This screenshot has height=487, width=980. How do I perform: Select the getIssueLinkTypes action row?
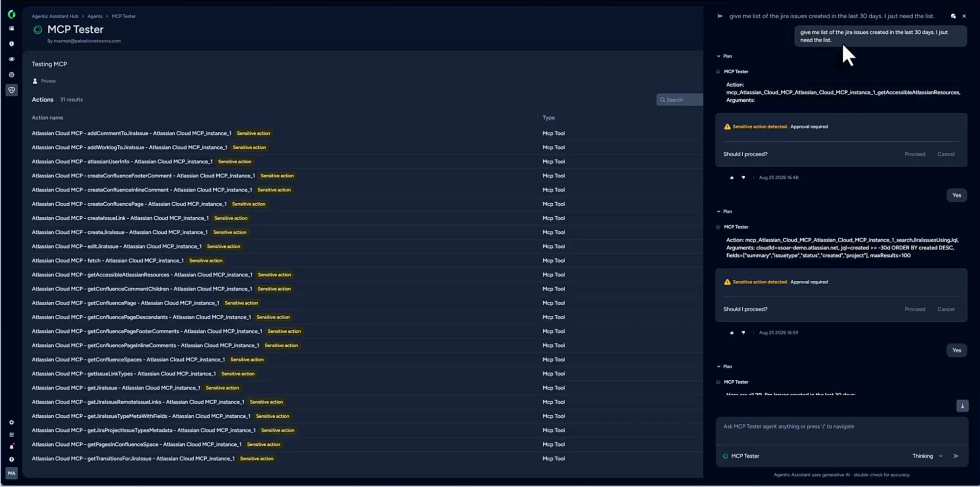367,374
